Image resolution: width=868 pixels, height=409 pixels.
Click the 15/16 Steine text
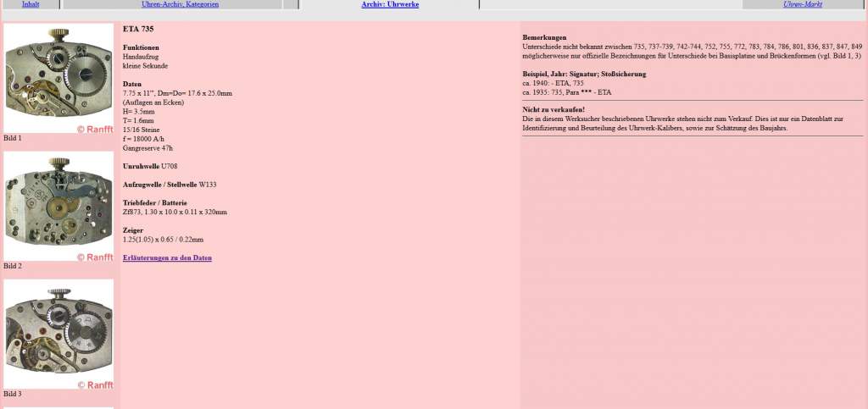coord(142,130)
